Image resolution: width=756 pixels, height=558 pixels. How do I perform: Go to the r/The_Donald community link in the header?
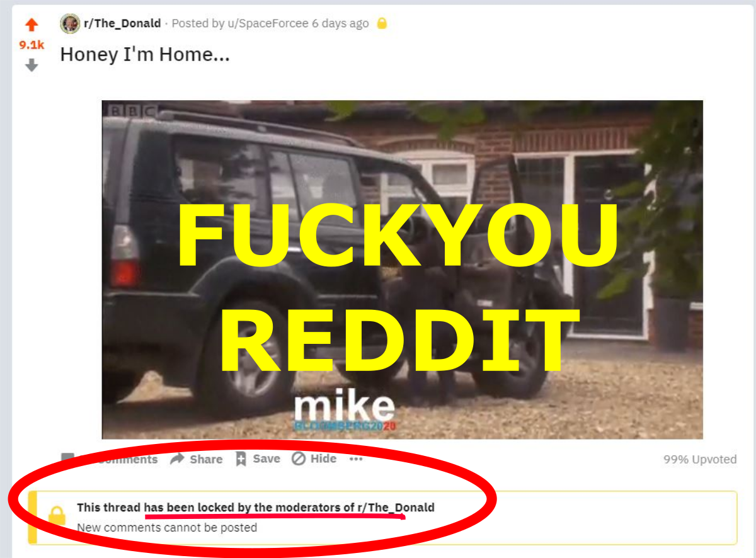(122, 24)
